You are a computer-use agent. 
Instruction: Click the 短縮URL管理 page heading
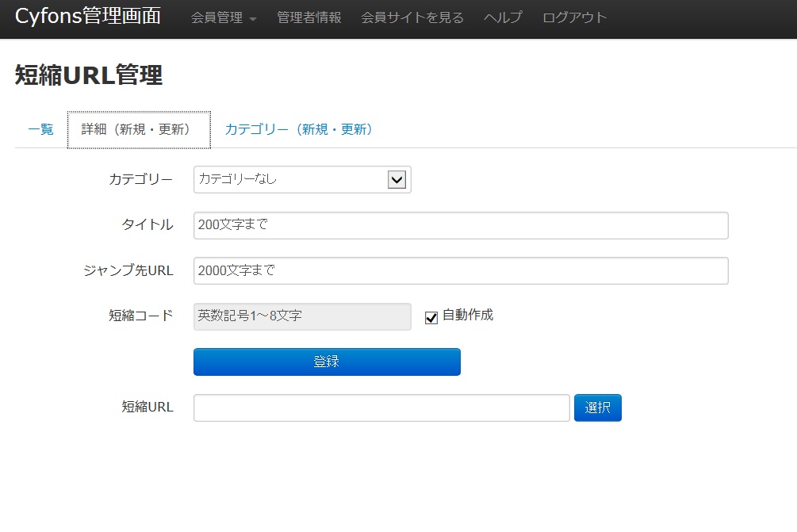coord(88,75)
